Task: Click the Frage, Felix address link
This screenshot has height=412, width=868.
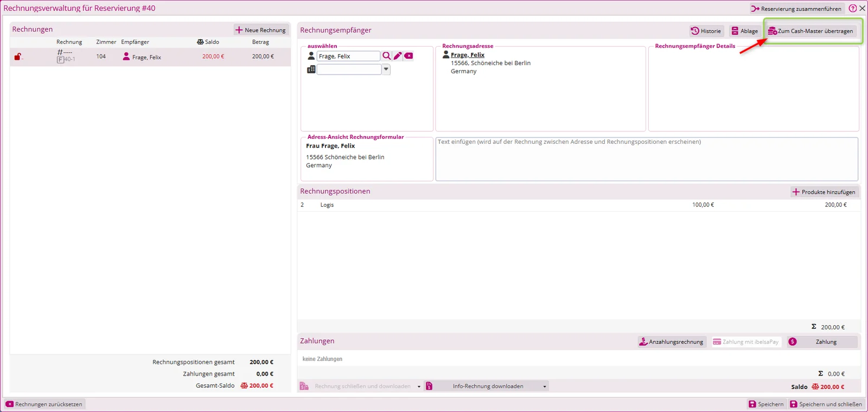Action: tap(467, 55)
